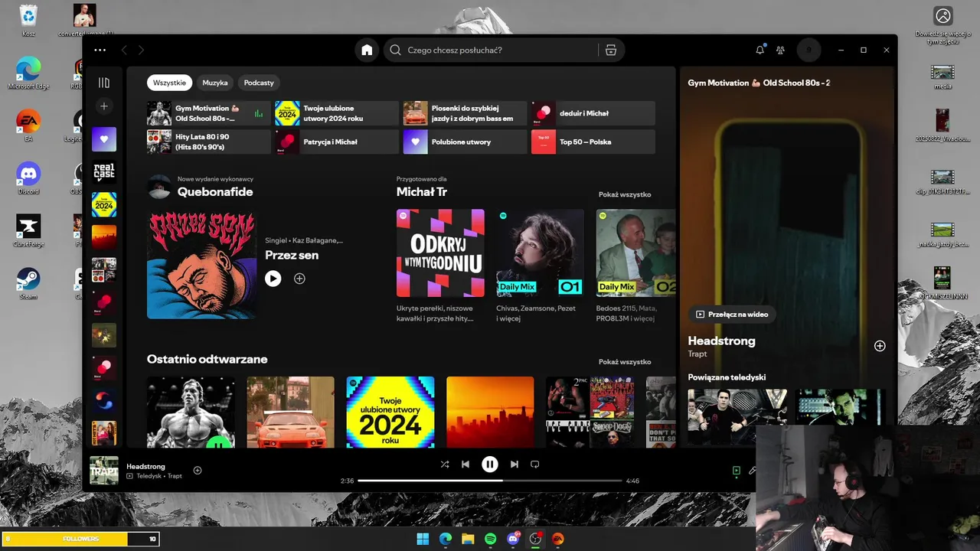
Task: Open recently played sunset city playlist
Action: click(490, 412)
